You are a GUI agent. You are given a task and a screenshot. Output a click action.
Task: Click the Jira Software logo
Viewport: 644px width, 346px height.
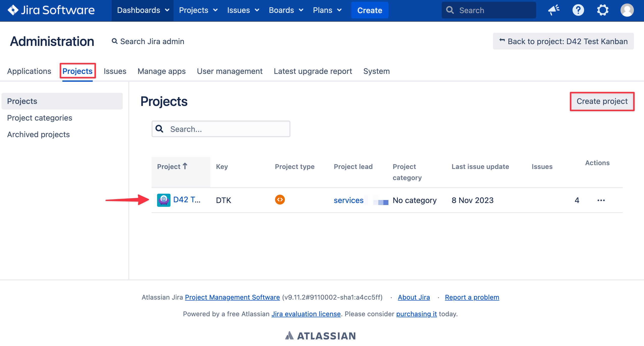coord(51,10)
